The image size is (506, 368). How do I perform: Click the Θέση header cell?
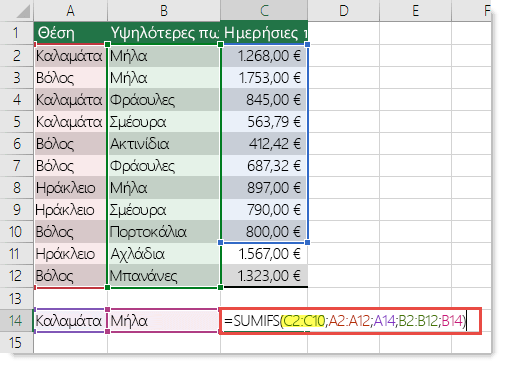coord(70,33)
